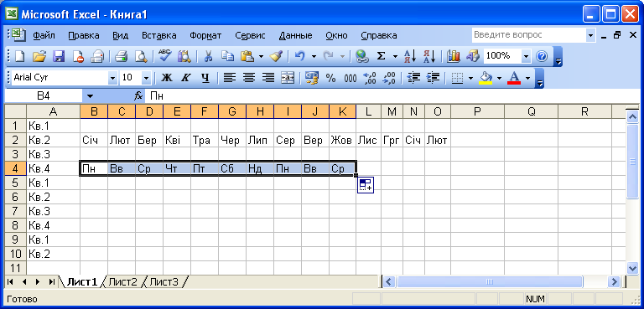Increase indent icon

433,78
